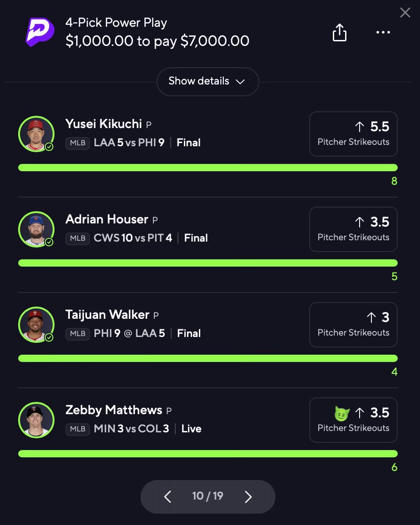Click Taijuan Walker's green check badge

tap(49, 337)
